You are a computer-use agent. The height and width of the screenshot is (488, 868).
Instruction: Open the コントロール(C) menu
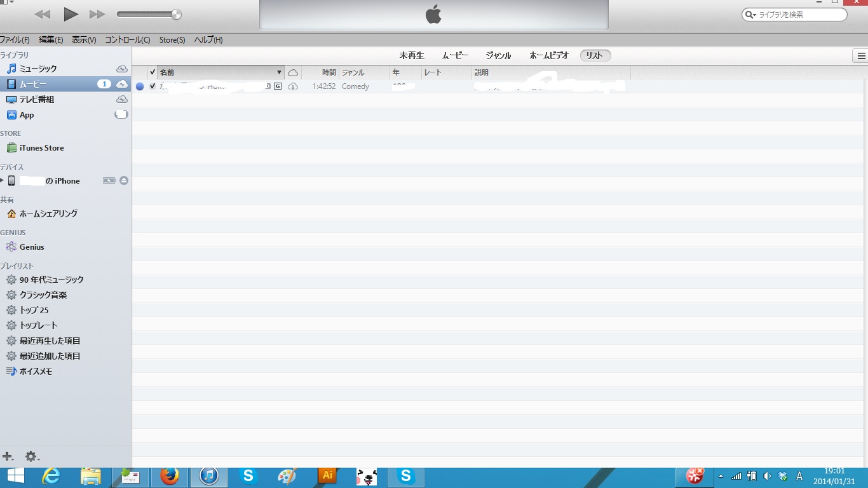click(x=128, y=40)
